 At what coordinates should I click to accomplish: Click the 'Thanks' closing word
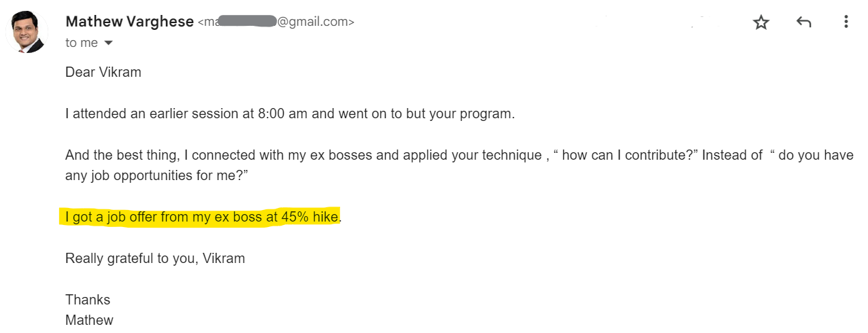click(88, 300)
